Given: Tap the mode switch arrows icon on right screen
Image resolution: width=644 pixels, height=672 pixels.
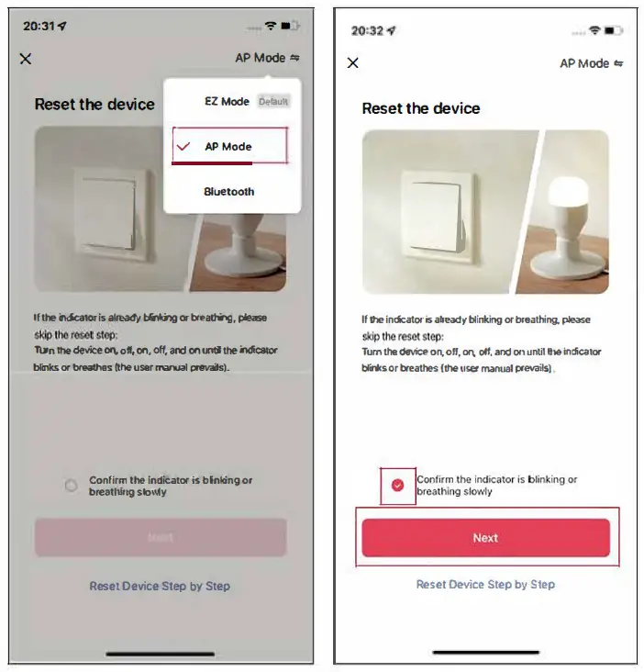Looking at the screenshot, I should pos(618,63).
